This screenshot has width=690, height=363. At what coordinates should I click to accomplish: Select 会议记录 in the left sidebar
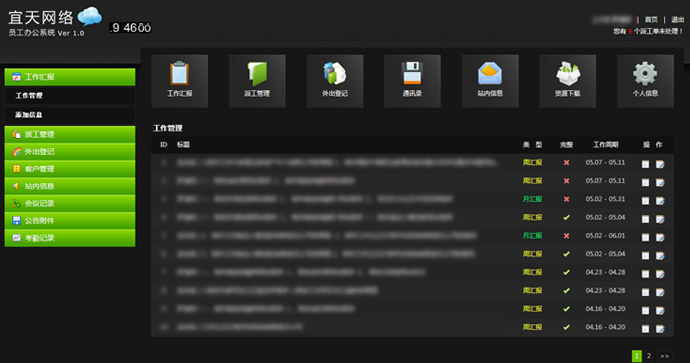point(70,203)
